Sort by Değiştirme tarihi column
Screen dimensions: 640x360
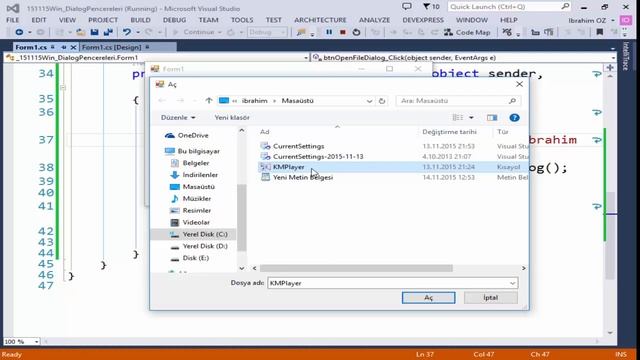click(449, 132)
